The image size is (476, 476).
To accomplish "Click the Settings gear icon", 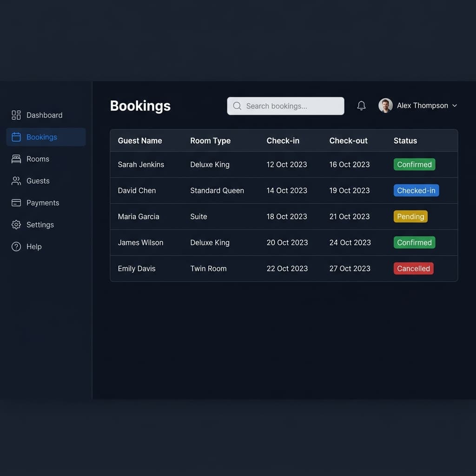I will point(16,225).
